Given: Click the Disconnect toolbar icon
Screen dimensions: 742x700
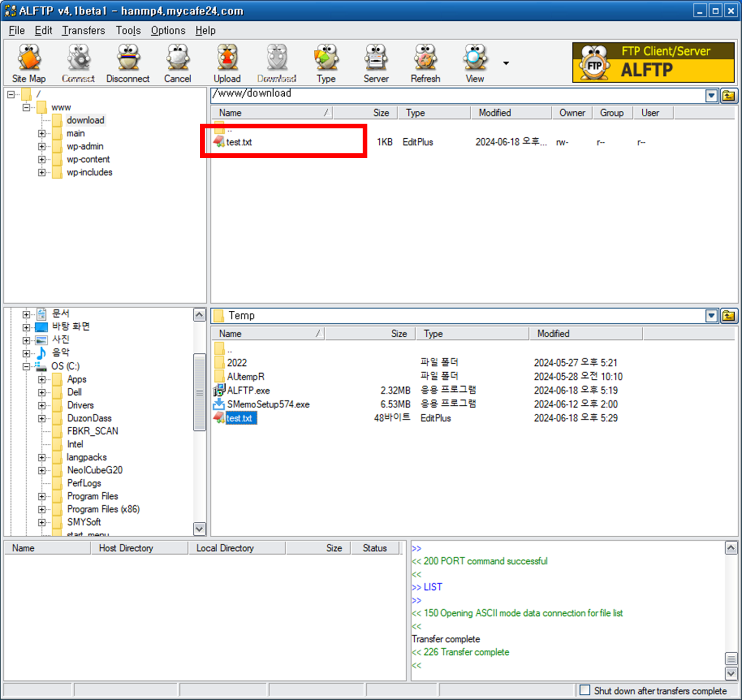Looking at the screenshot, I should [x=127, y=61].
